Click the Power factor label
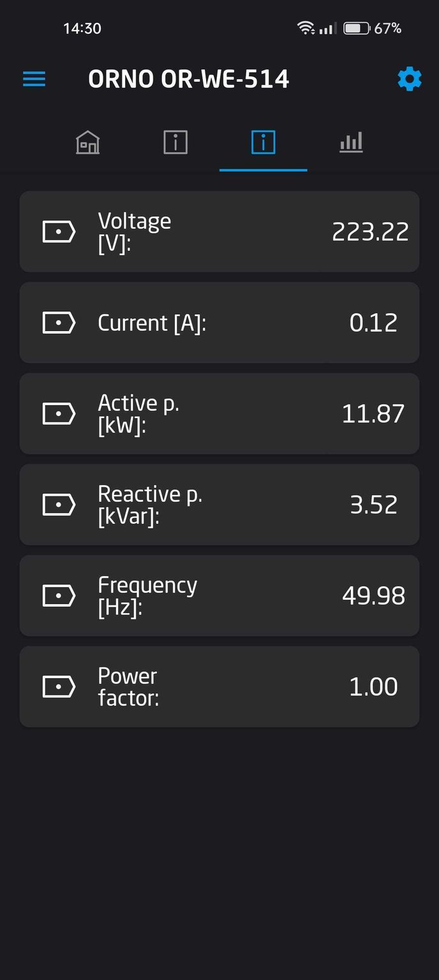439x980 pixels. click(x=128, y=687)
